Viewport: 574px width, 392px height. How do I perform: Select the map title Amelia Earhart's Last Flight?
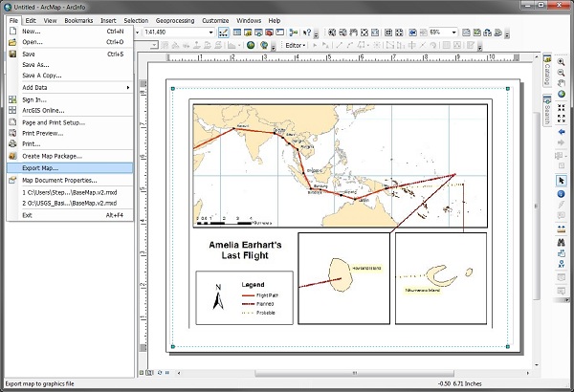pyautogui.click(x=245, y=250)
